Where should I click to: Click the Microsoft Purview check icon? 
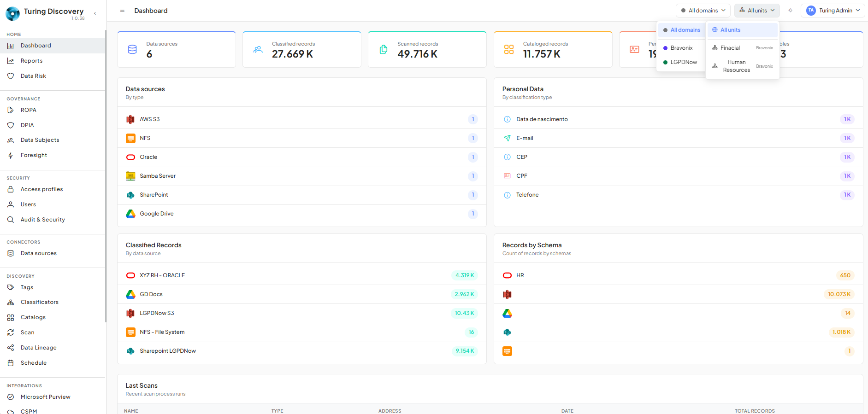11,397
